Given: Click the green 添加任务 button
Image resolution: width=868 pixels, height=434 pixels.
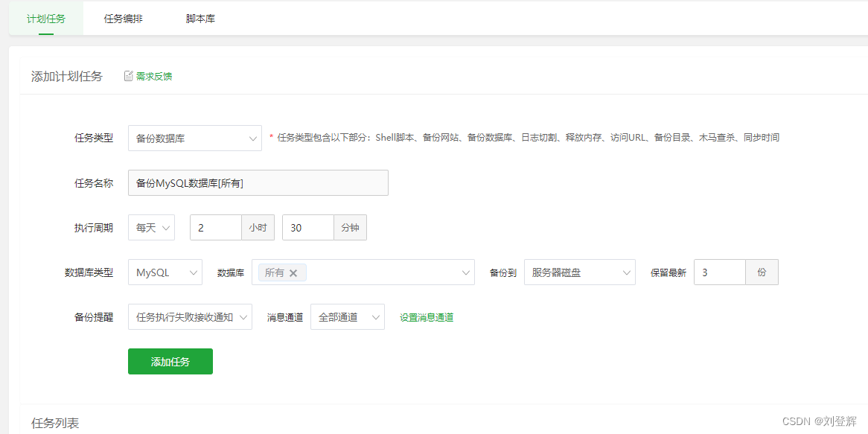Looking at the screenshot, I should (170, 362).
